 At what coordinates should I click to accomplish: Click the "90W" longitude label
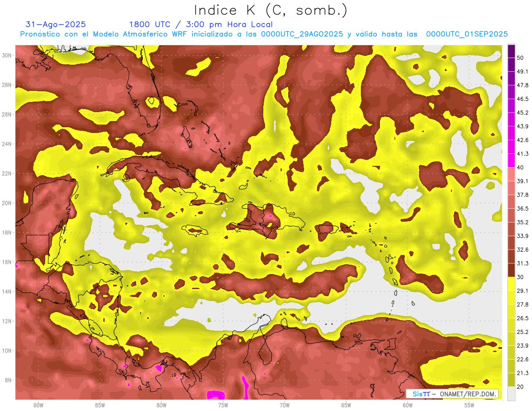coord(38,406)
